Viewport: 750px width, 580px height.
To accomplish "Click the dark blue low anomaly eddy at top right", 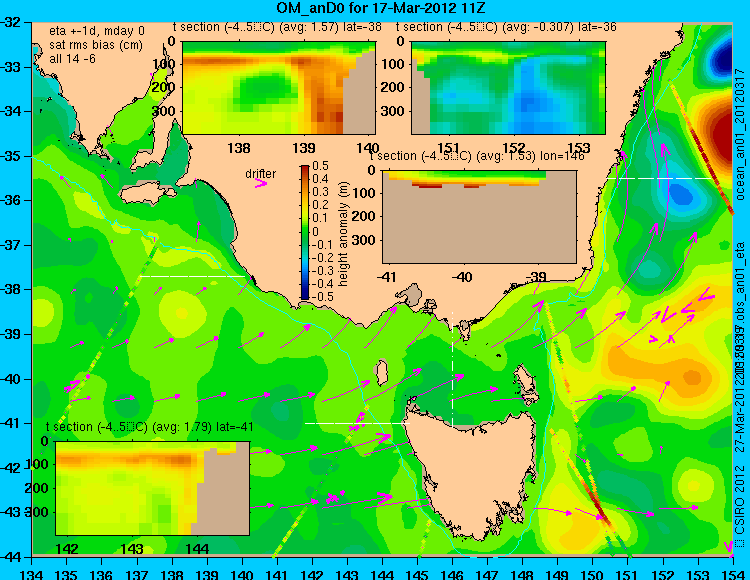I will click(721, 60).
